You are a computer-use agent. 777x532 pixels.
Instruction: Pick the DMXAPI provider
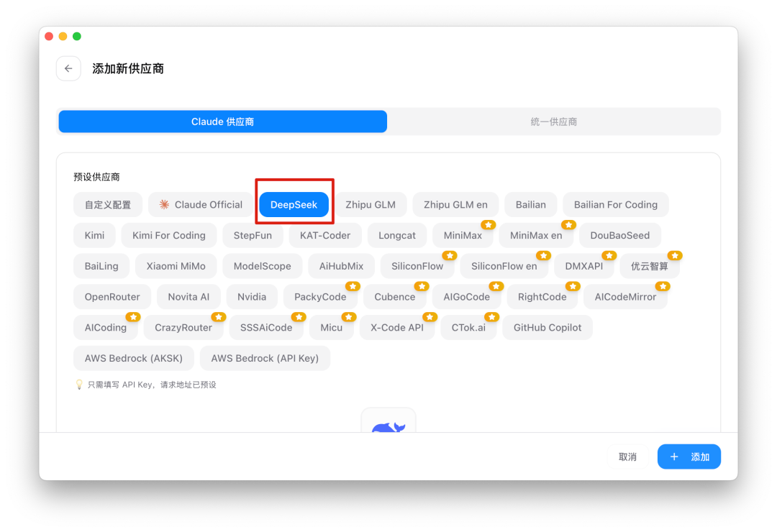click(x=583, y=266)
